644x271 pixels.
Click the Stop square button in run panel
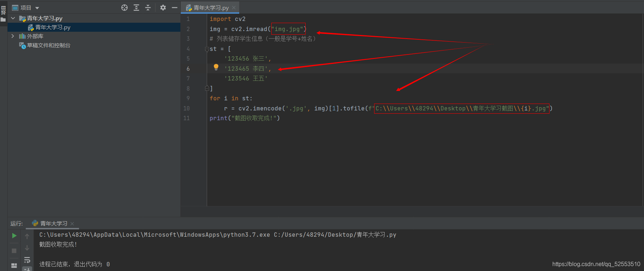(14, 251)
